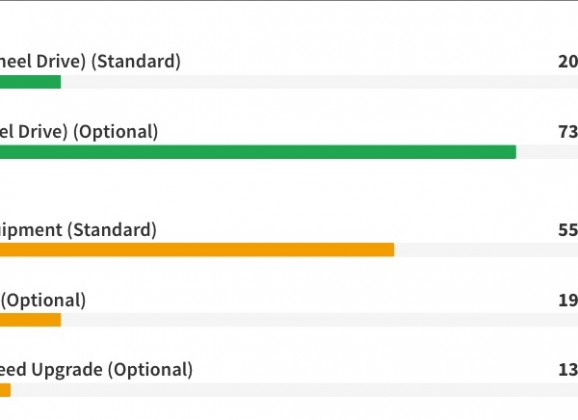Click the gray track of the Wheel Drive Standard bar
Image resolution: width=578 pixels, height=420 pixels.
(319, 82)
